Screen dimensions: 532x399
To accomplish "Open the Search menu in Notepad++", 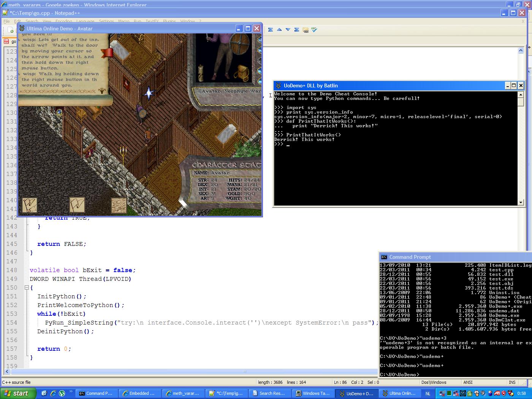I will click(32, 21).
